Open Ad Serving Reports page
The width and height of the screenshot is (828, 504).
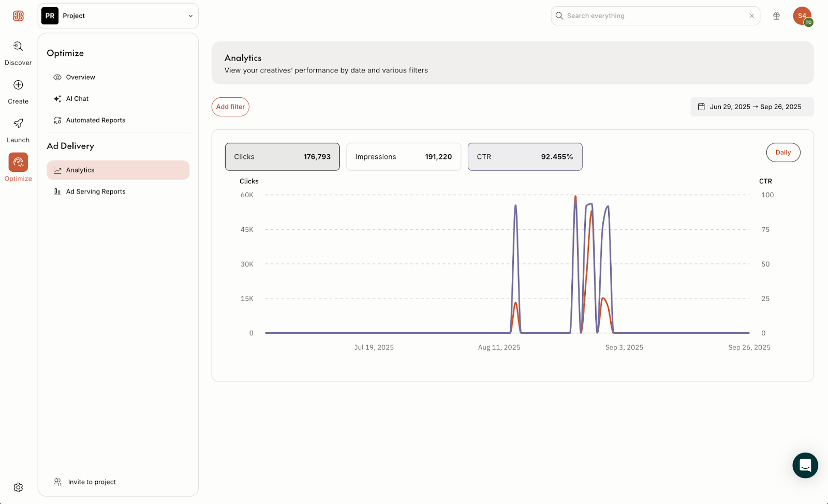tap(96, 191)
